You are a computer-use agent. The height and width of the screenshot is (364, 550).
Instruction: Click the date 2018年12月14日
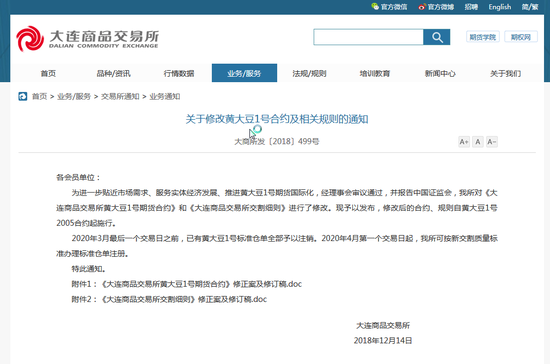[x=383, y=341]
